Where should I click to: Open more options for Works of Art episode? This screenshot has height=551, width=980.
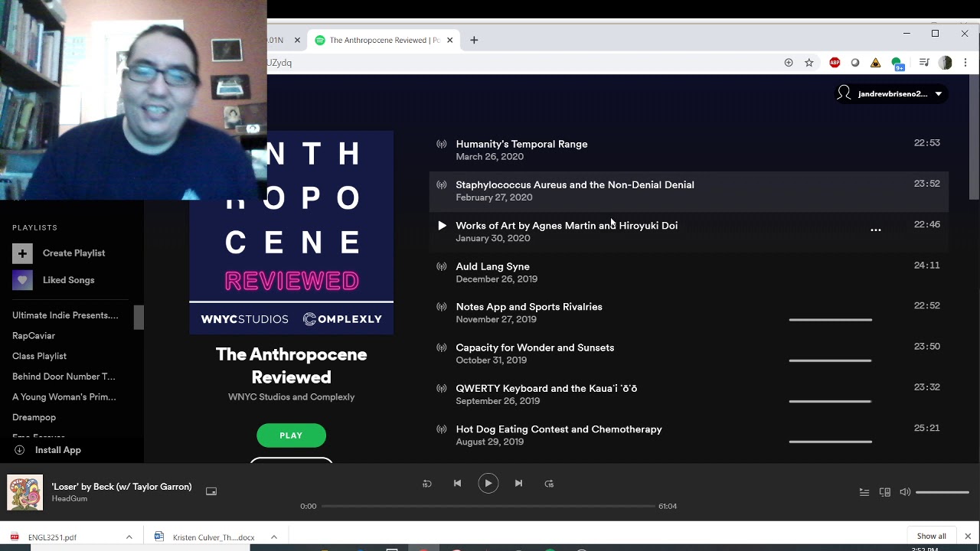[876, 230]
